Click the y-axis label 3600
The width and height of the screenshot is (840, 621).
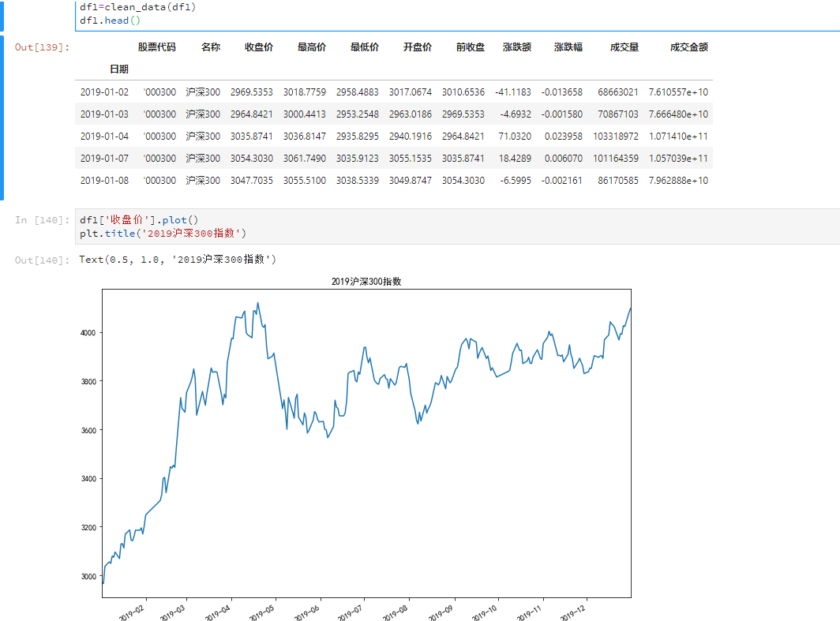point(88,430)
